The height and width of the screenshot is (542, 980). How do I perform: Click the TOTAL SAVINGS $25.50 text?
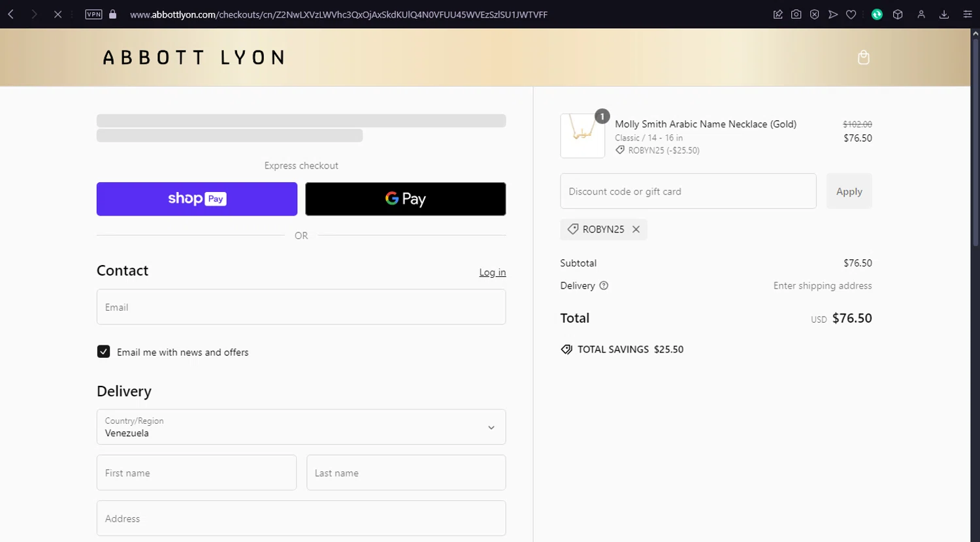[630, 349]
